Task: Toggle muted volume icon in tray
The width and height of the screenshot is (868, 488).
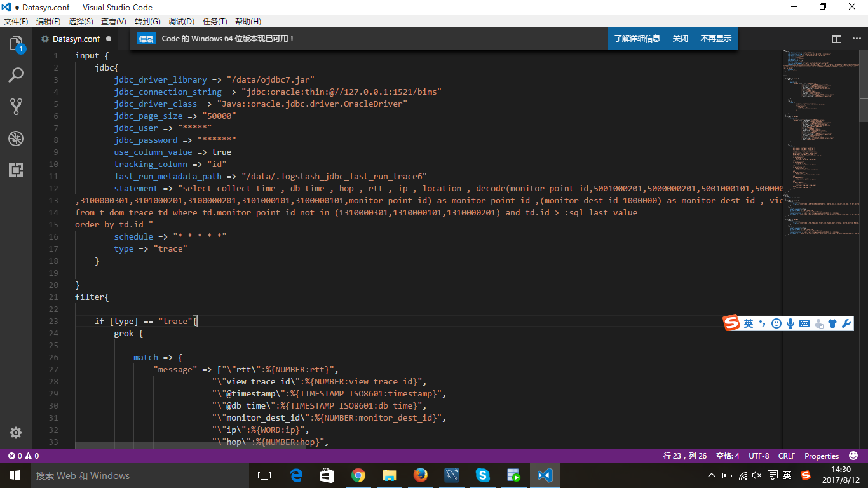Action: pos(757,475)
